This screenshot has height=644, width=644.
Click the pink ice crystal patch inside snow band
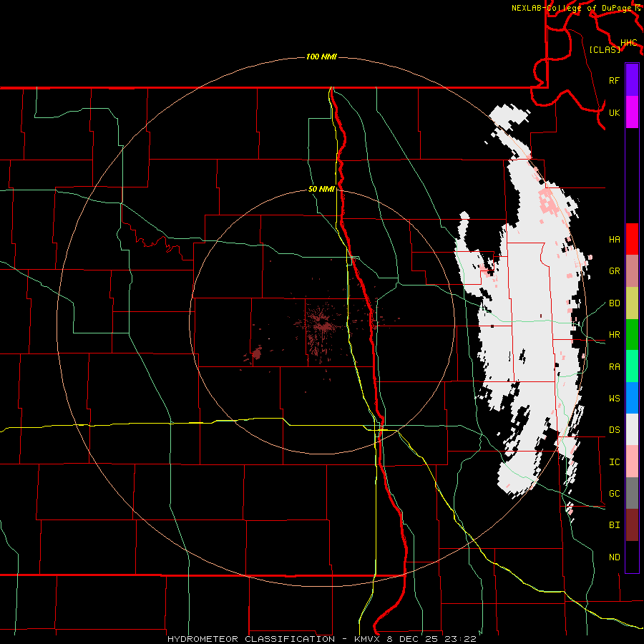549,202
